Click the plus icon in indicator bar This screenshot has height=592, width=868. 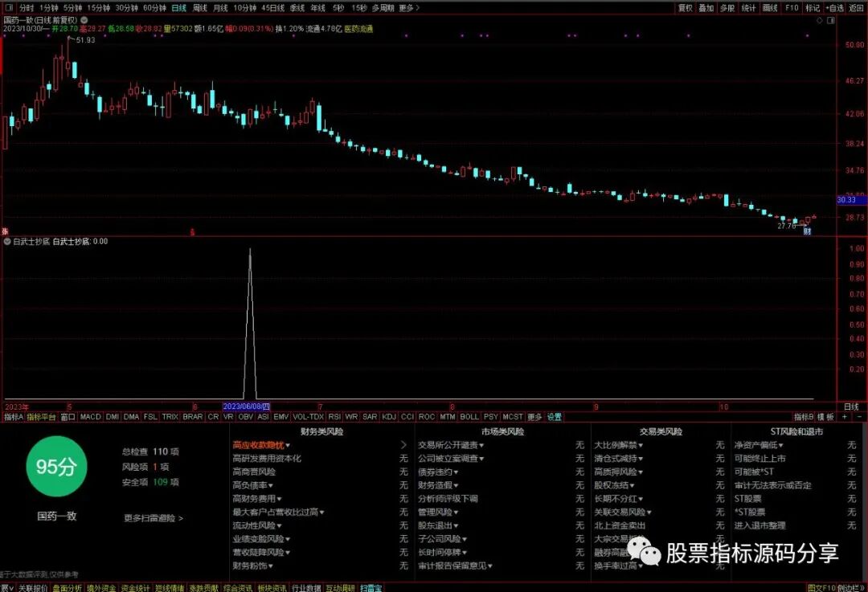tap(845, 417)
